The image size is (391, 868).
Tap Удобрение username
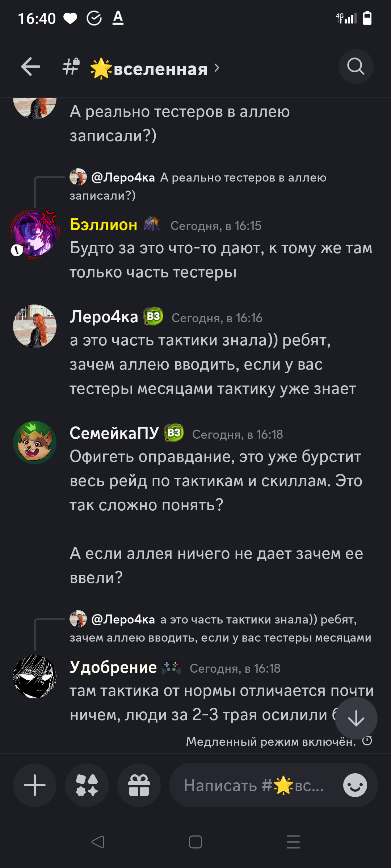pyautogui.click(x=113, y=667)
